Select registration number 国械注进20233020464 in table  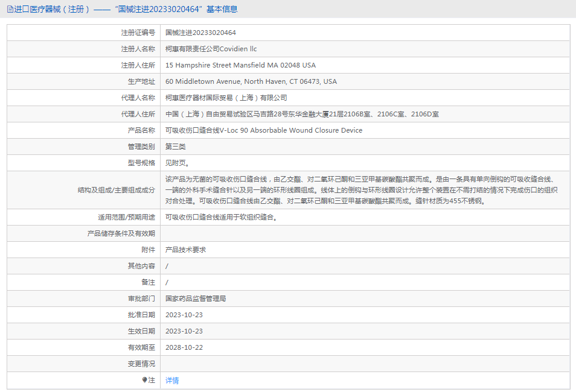tap(200, 33)
